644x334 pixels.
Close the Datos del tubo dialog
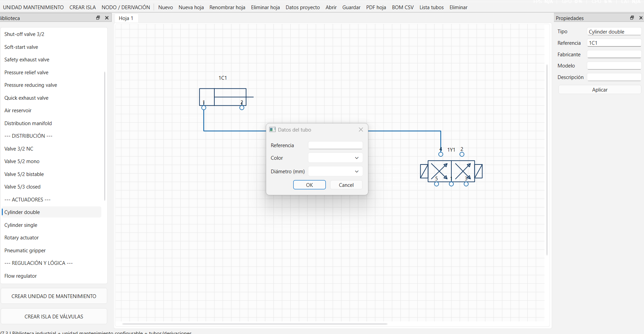pyautogui.click(x=361, y=130)
